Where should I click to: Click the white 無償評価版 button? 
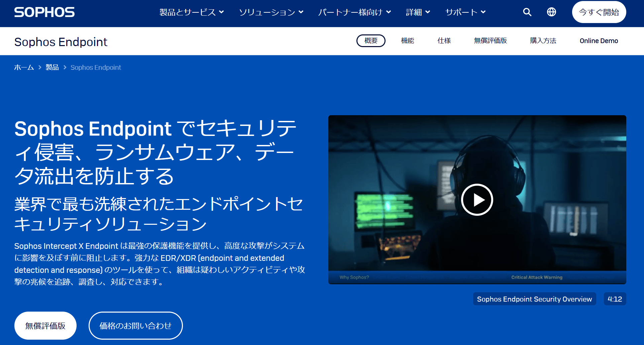[45, 326]
